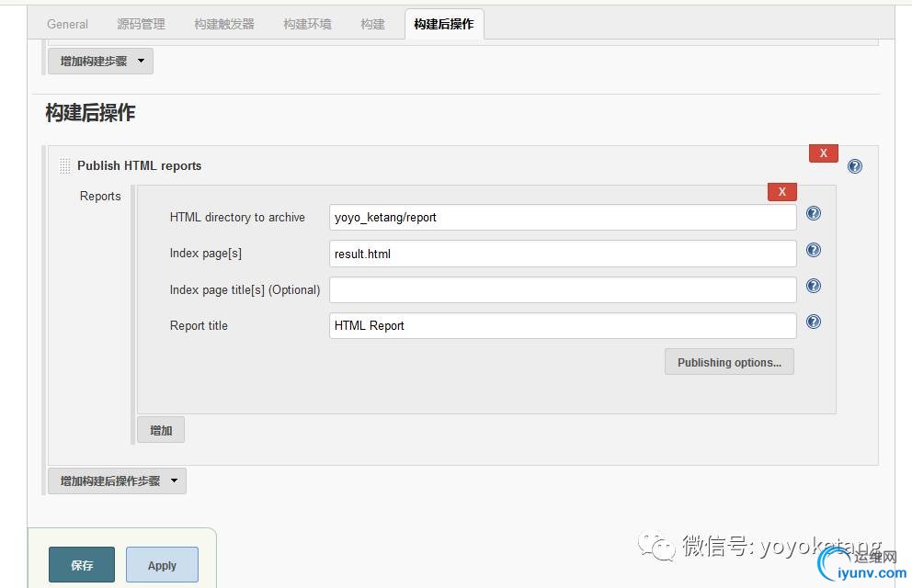
Task: Remove the yoyo_ketang/report report entry
Action: point(781,192)
